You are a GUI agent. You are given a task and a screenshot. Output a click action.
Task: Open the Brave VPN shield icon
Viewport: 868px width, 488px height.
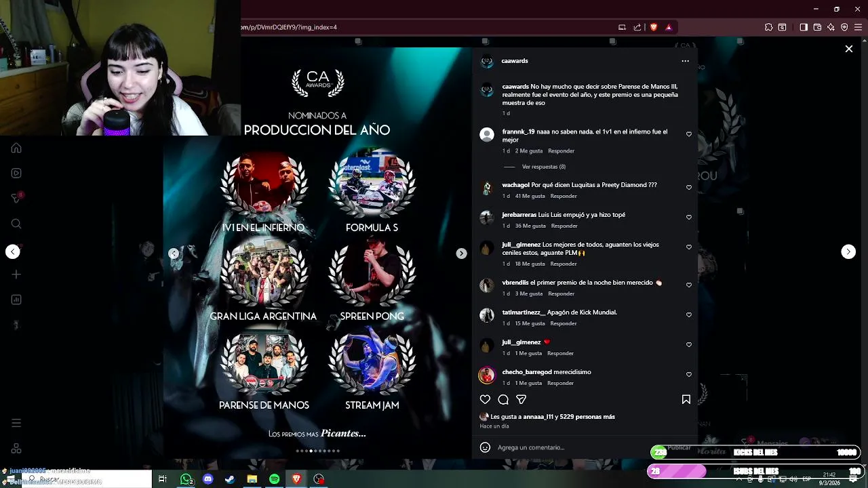pos(844,27)
